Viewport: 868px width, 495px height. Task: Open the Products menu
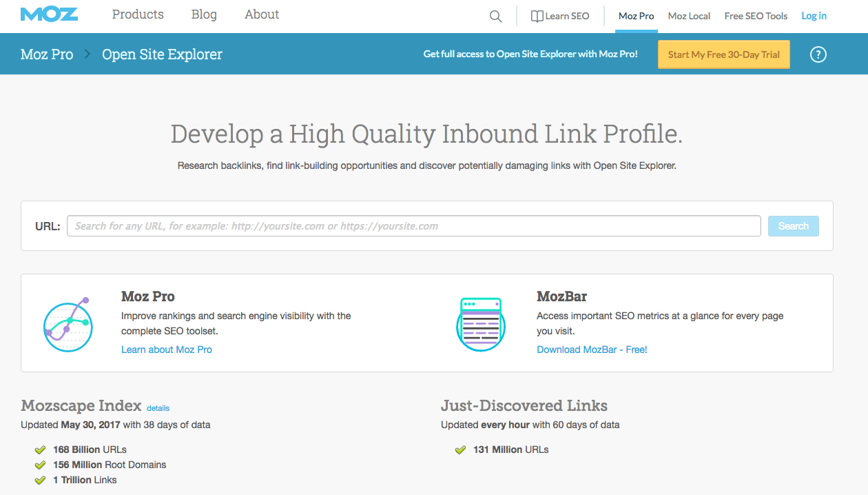tap(138, 14)
